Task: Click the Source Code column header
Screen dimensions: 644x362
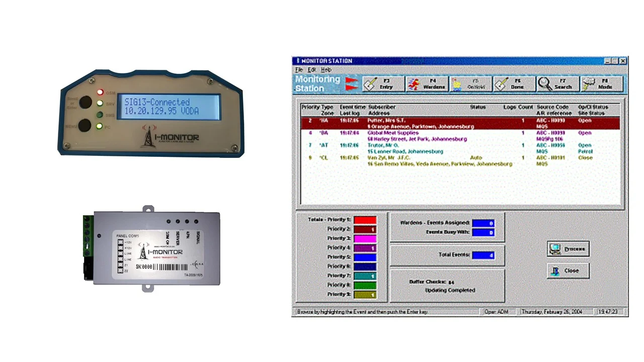Action: [x=552, y=107]
